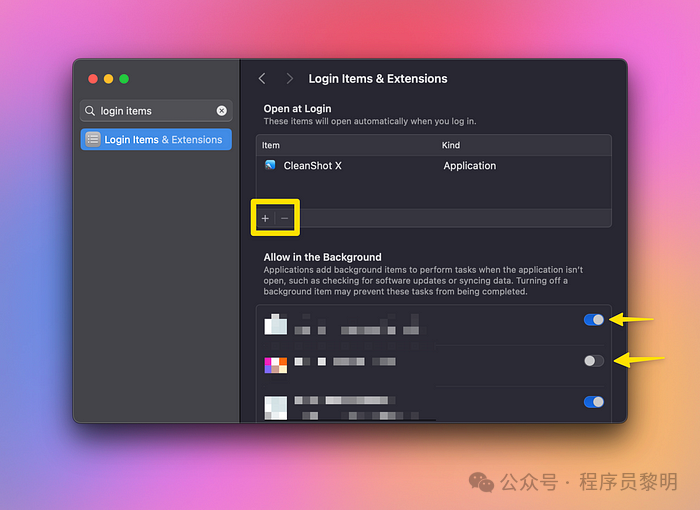Go back with the left chevron
Image resolution: width=700 pixels, height=510 pixels.
(x=262, y=79)
